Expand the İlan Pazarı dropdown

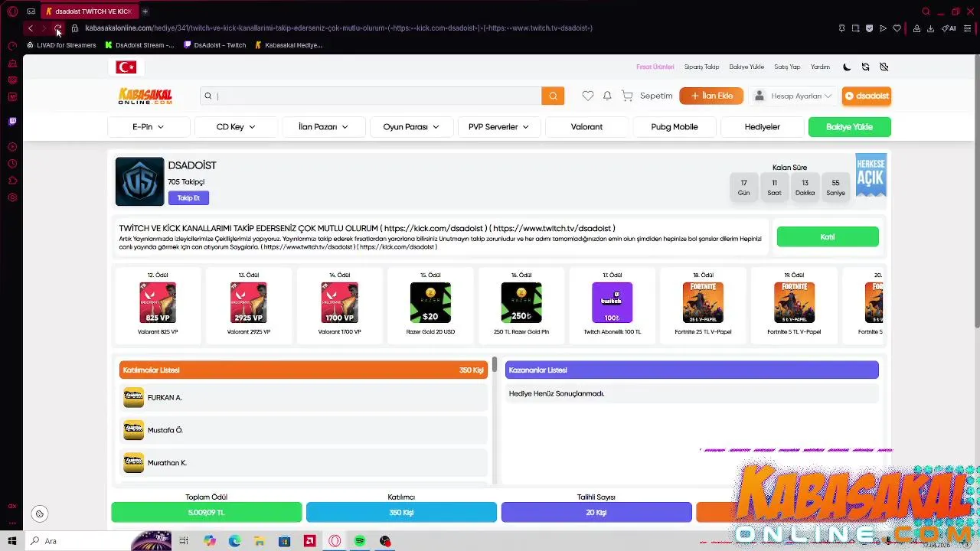(323, 127)
